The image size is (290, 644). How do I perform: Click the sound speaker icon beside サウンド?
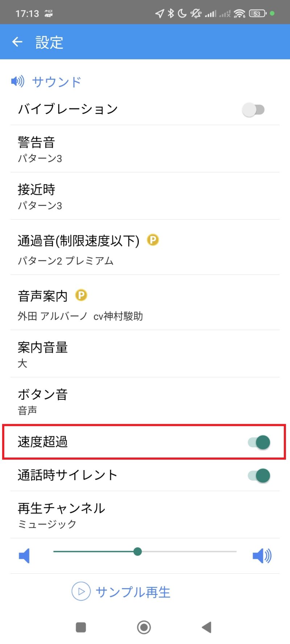[x=17, y=81]
